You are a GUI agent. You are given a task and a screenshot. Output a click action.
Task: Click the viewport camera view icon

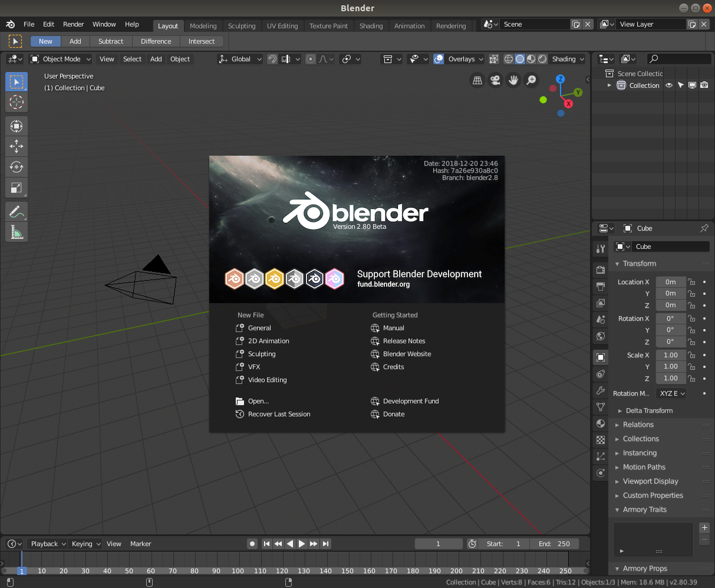tap(495, 80)
